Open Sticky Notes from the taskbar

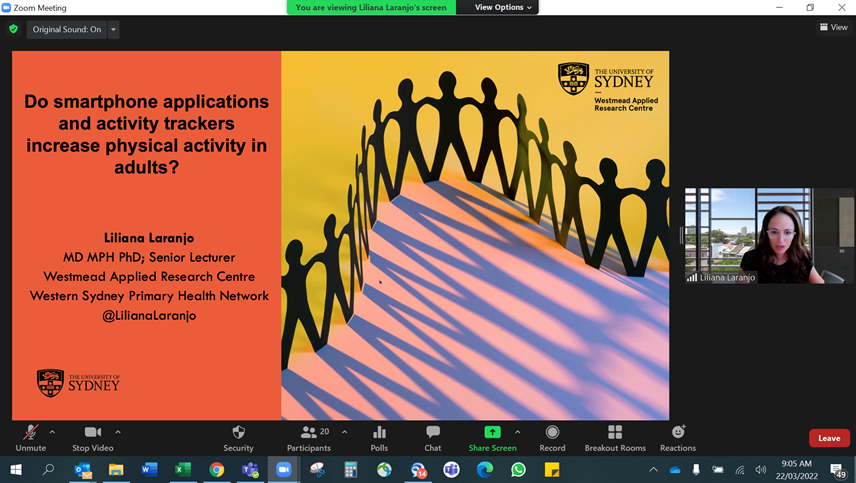coord(552,469)
